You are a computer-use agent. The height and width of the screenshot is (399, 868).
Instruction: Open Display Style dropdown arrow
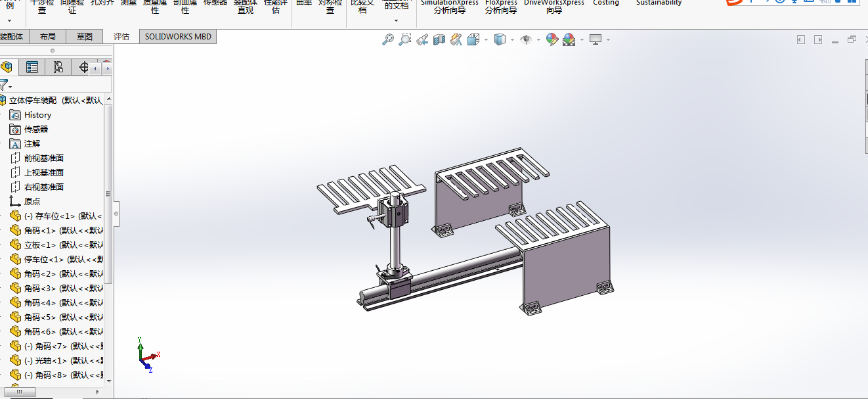[x=512, y=40]
